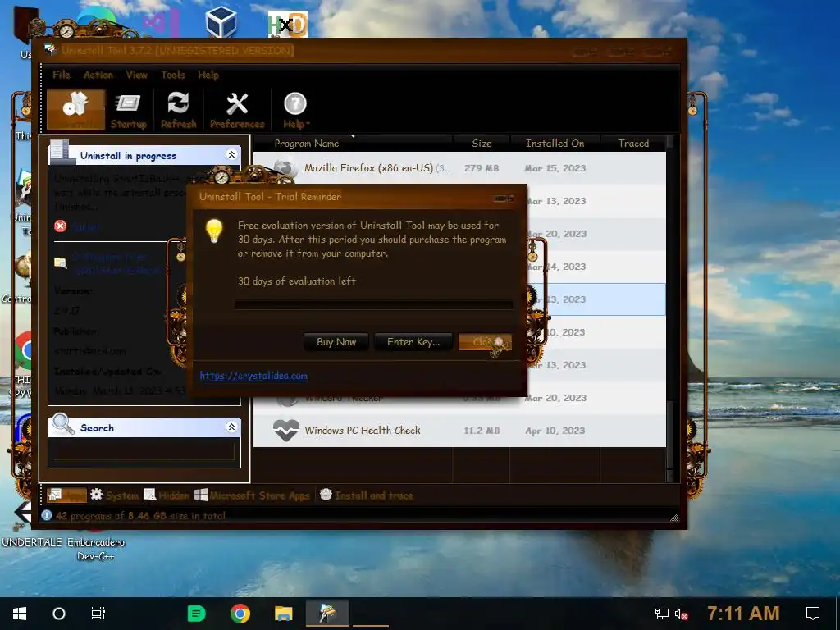Viewport: 840px width, 630px height.
Task: Open the Help menu in the menu bar
Action: 208,75
